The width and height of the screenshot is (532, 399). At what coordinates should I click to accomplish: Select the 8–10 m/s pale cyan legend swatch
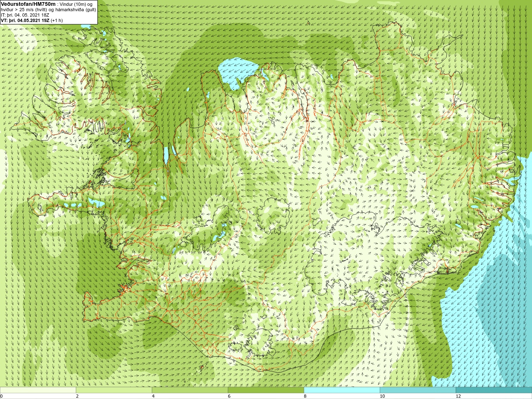tap(342, 390)
